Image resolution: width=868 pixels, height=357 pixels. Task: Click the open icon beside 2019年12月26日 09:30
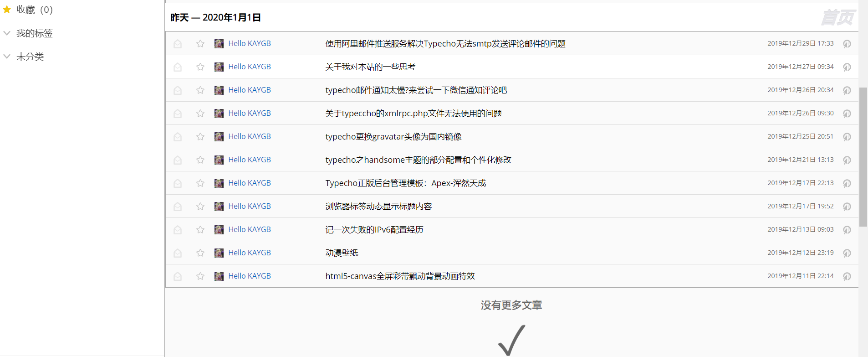847,114
